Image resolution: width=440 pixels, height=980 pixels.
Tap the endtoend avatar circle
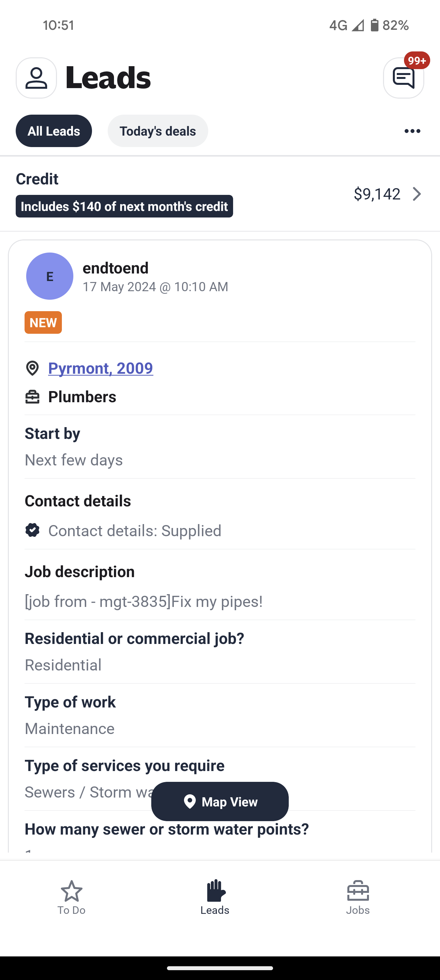click(49, 276)
